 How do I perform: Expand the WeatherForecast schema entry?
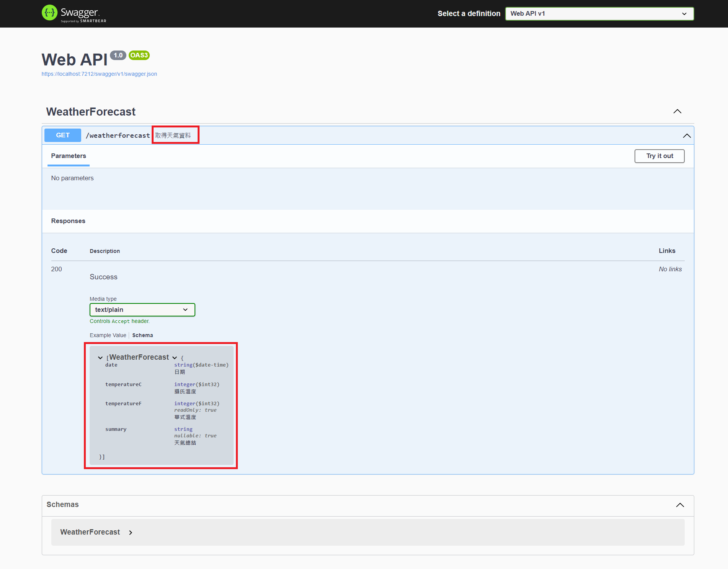[131, 532]
